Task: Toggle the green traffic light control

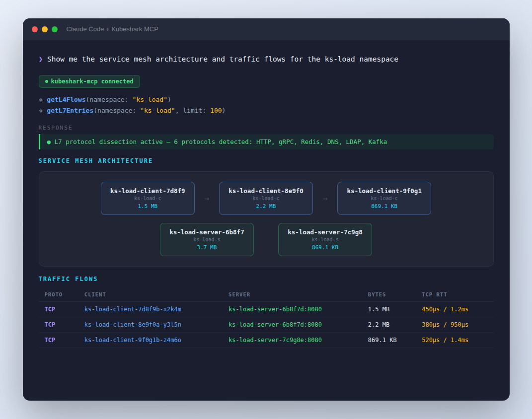Action: (x=55, y=29)
